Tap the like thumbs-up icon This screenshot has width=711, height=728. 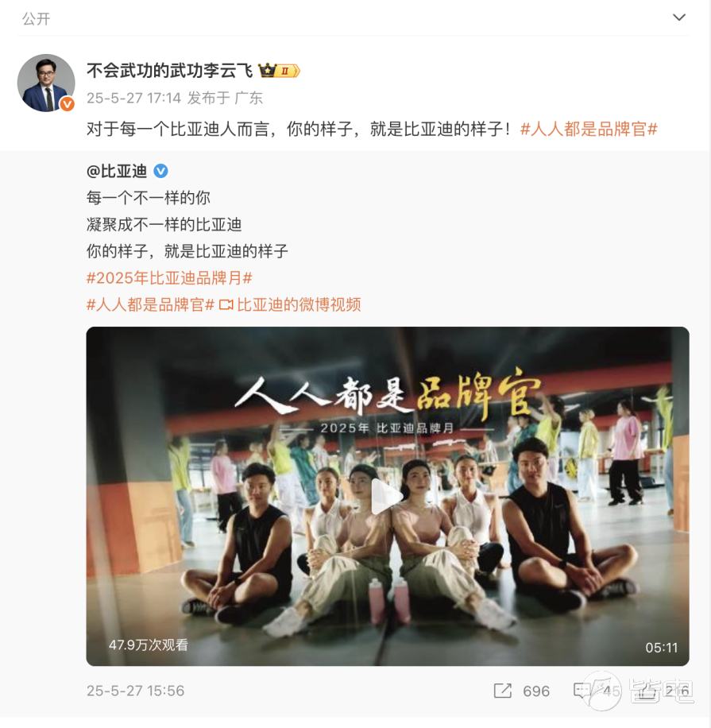click(646, 691)
